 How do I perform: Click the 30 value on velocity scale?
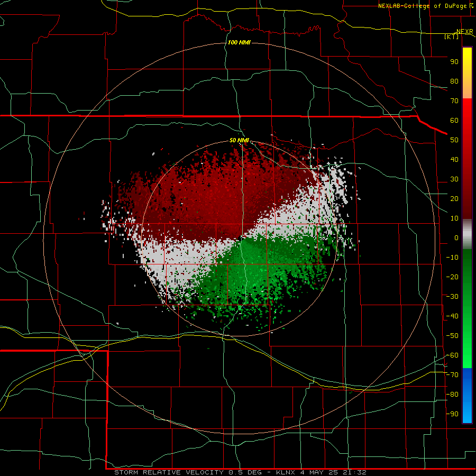(454, 179)
